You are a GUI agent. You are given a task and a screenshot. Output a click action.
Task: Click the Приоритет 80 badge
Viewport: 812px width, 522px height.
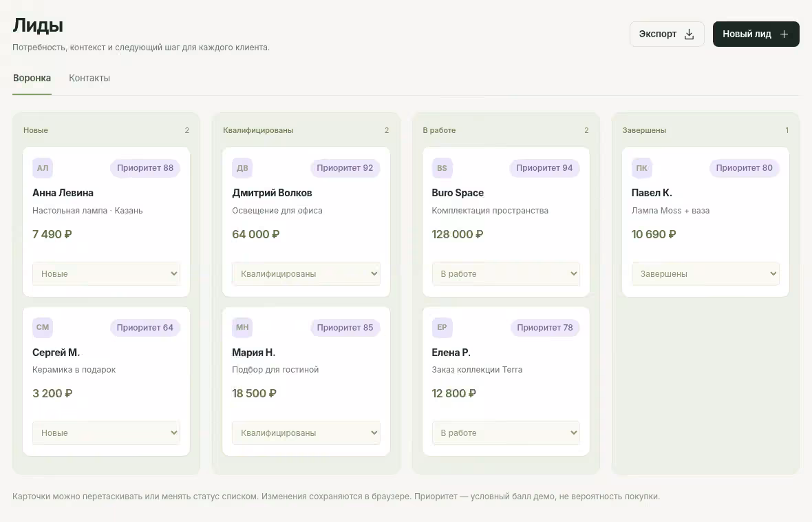point(744,168)
